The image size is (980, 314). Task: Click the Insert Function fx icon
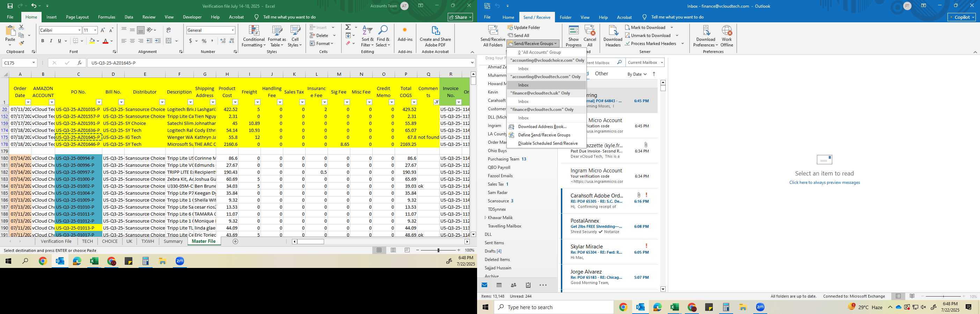coord(79,63)
